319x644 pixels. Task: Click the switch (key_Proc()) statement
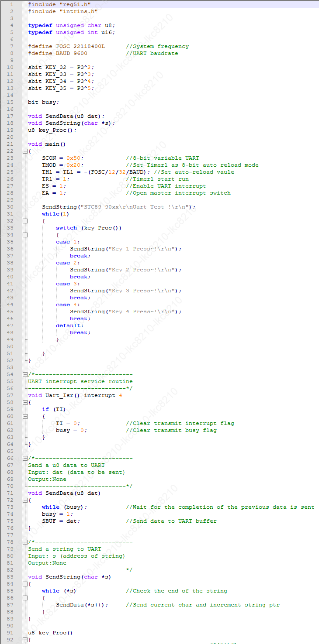tap(89, 228)
